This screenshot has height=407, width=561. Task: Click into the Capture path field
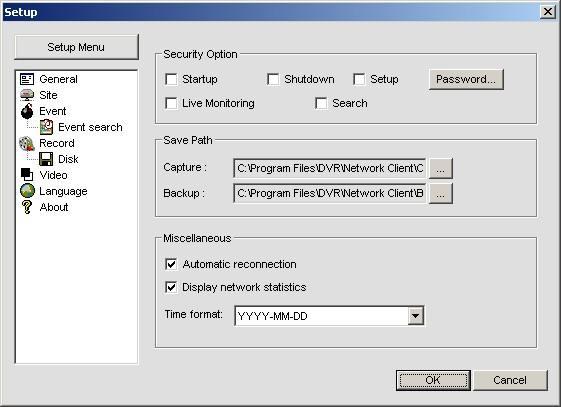click(330, 168)
